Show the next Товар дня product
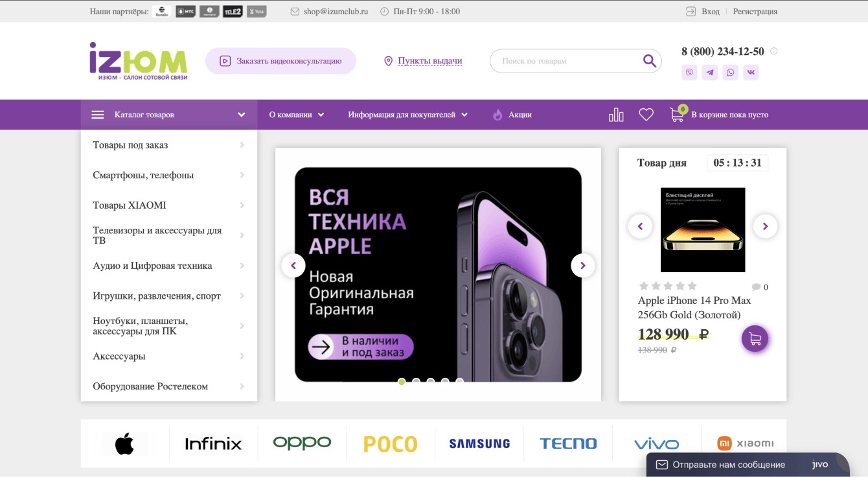The height and width of the screenshot is (477, 868). click(765, 226)
